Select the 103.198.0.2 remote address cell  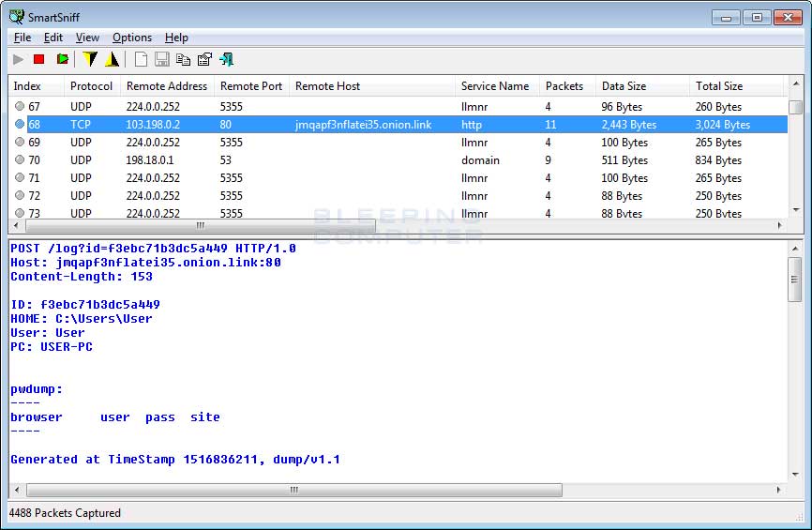pyautogui.click(x=153, y=125)
